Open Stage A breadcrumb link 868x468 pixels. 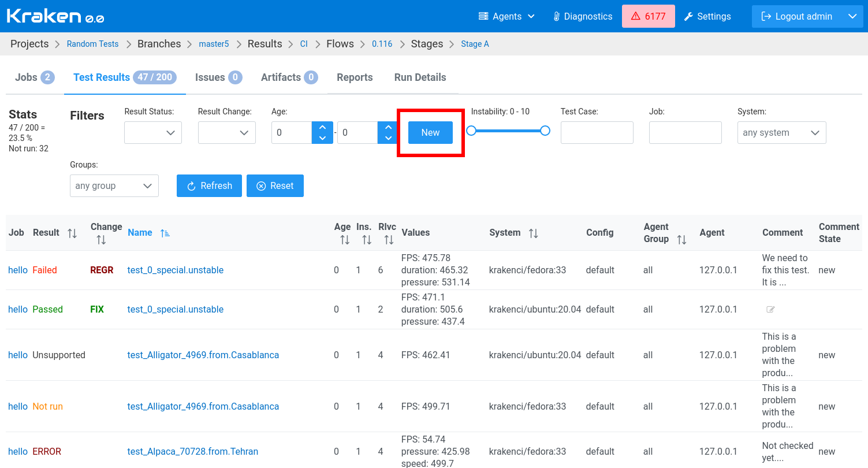point(475,44)
